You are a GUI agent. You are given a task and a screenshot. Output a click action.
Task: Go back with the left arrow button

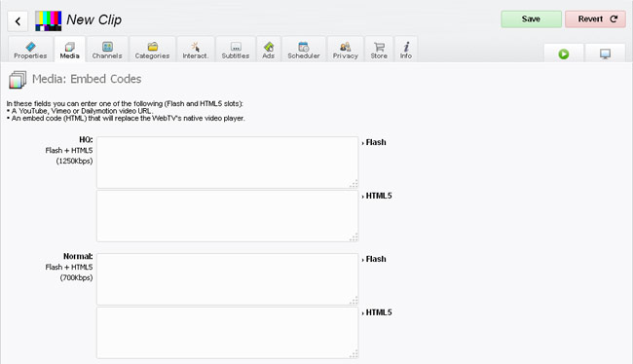(x=18, y=21)
